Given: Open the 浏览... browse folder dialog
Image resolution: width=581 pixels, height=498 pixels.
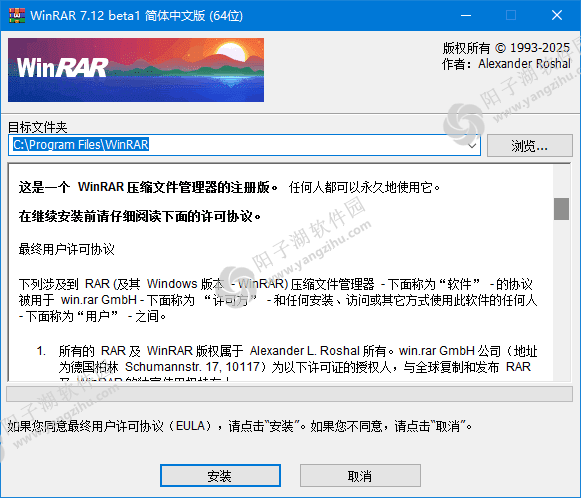Looking at the screenshot, I should click(x=529, y=146).
